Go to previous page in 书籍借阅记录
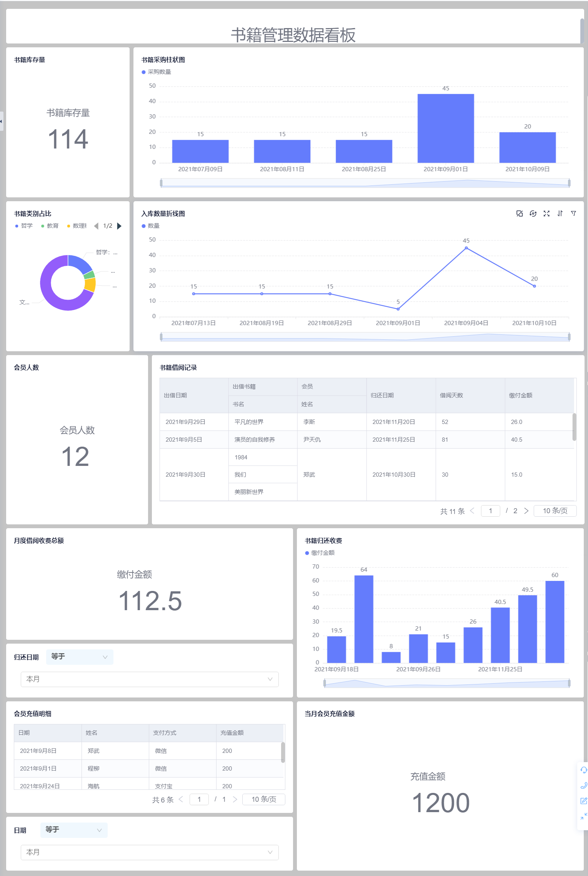588x876 pixels. click(472, 511)
